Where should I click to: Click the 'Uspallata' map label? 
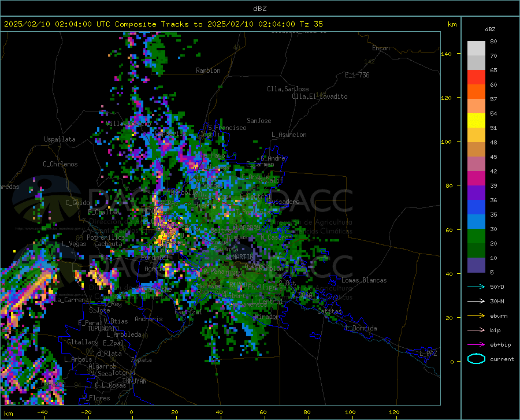[60, 139]
